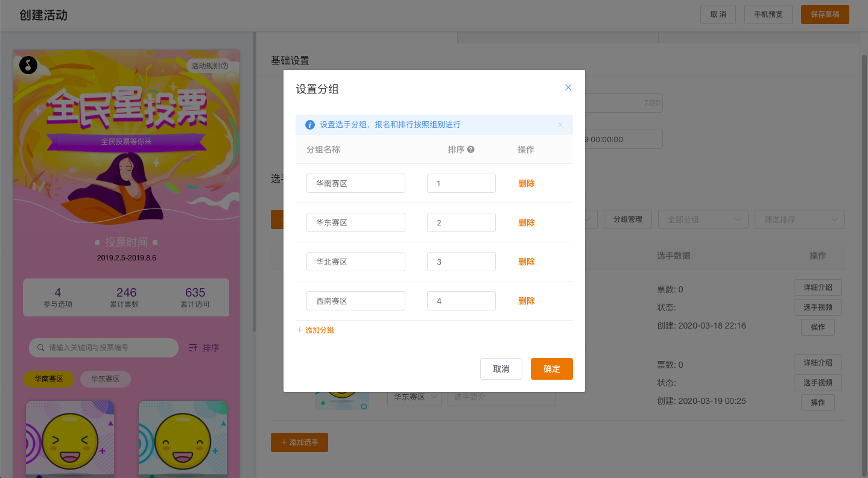
Task: Switch to 华东赛区 tab in preview
Action: point(106,379)
